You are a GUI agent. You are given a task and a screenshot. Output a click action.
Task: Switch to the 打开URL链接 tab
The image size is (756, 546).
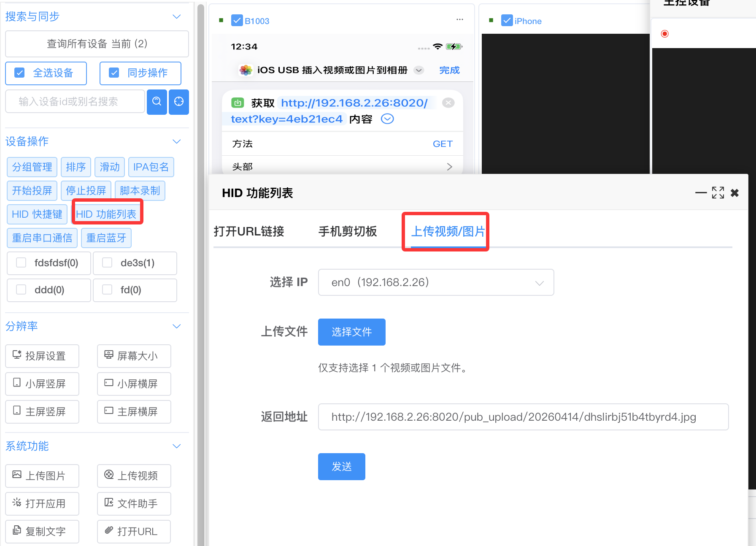(249, 231)
